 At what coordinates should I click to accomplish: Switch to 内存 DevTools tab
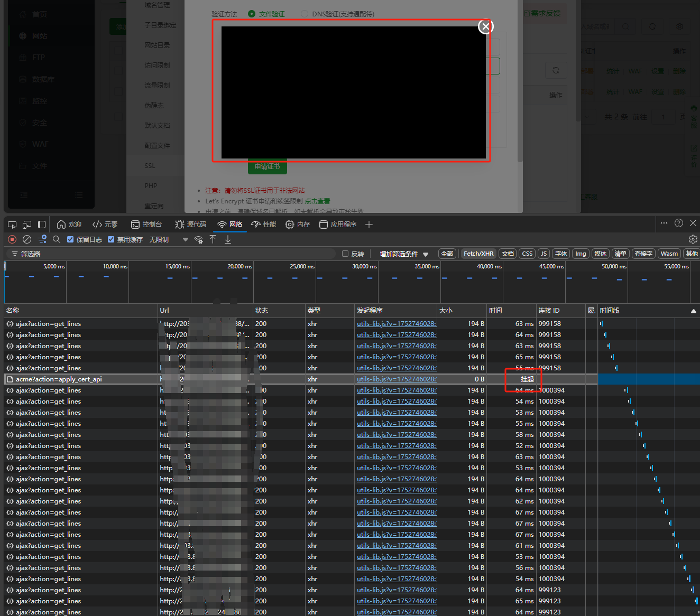[x=298, y=225]
